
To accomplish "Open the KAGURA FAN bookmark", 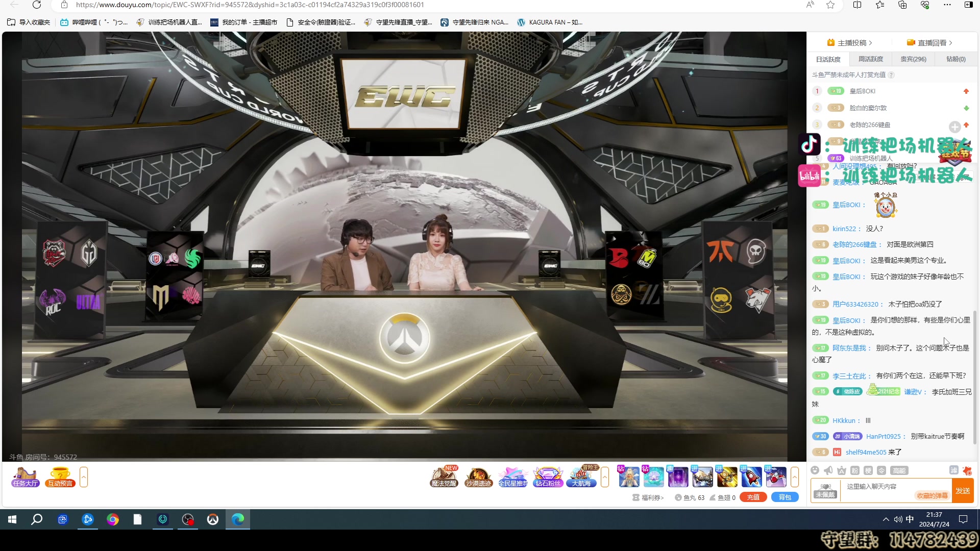I will (x=550, y=22).
